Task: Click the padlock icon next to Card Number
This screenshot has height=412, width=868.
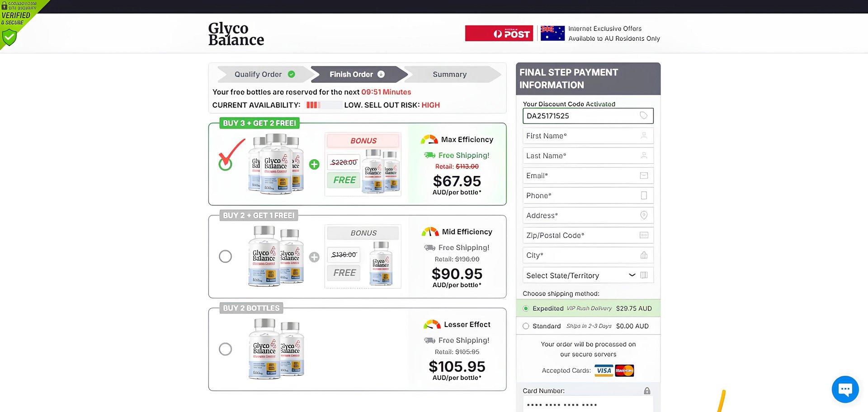Action: 647,391
